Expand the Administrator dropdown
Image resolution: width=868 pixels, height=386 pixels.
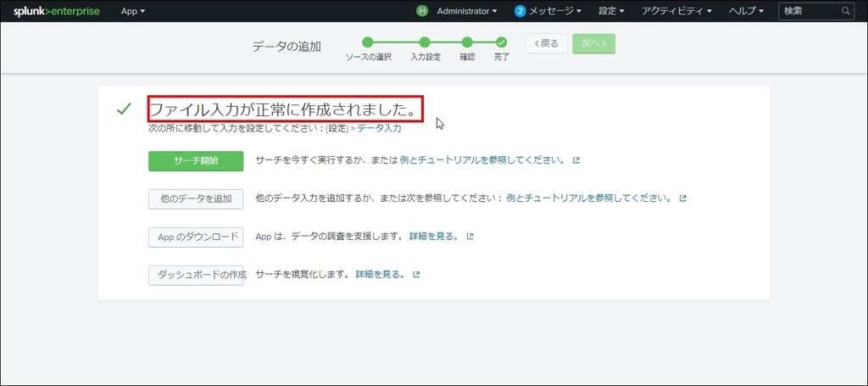pyautogui.click(x=467, y=11)
